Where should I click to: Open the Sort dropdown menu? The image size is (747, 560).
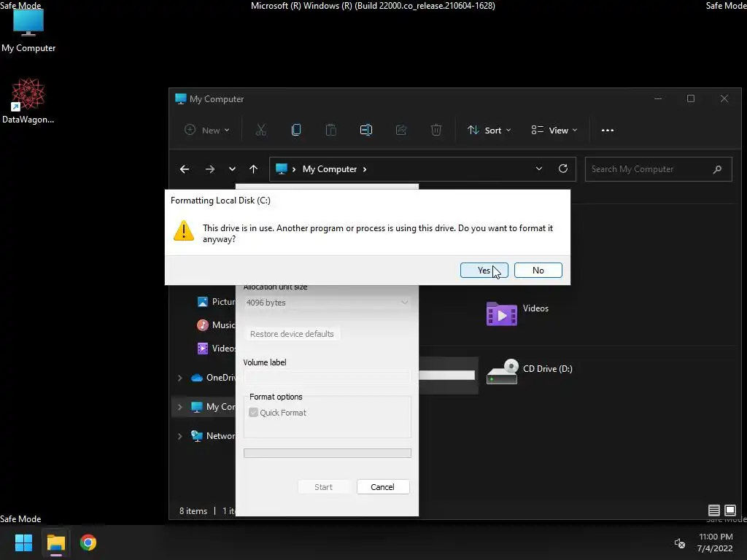[489, 130]
